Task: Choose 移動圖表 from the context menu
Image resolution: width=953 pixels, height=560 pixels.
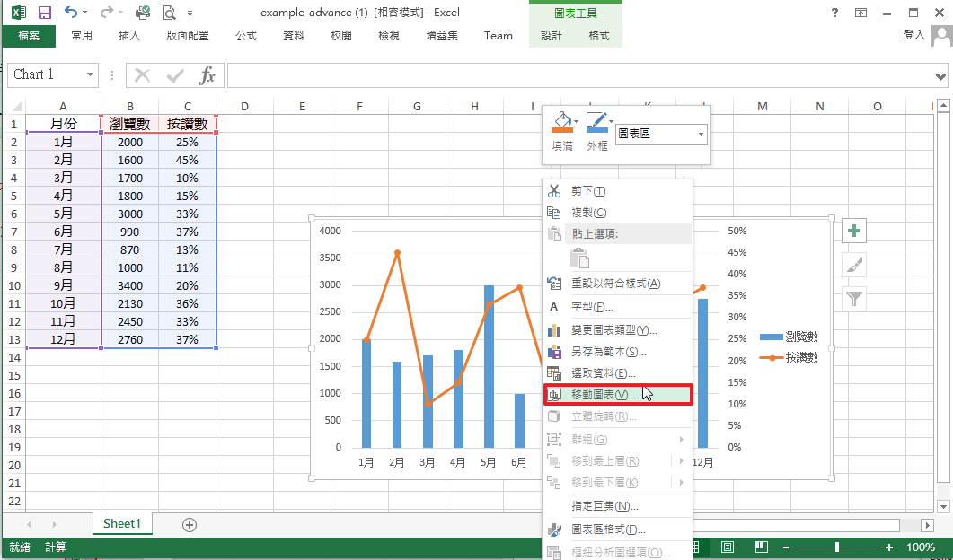Action: (x=617, y=395)
